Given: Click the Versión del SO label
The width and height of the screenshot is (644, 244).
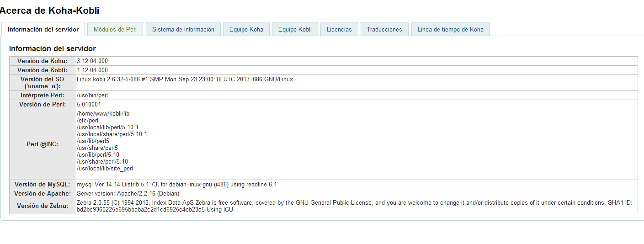Looking at the screenshot, I should 42,83.
